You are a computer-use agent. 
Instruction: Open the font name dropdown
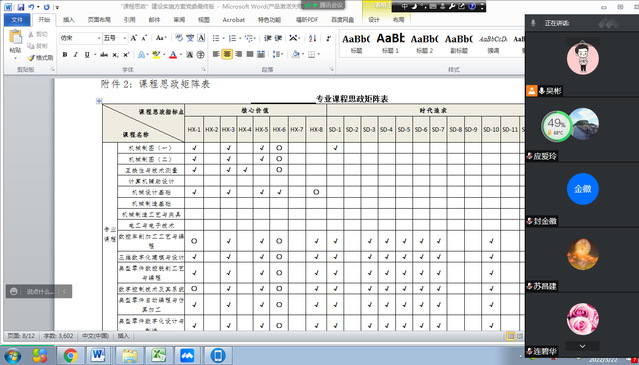click(99, 38)
